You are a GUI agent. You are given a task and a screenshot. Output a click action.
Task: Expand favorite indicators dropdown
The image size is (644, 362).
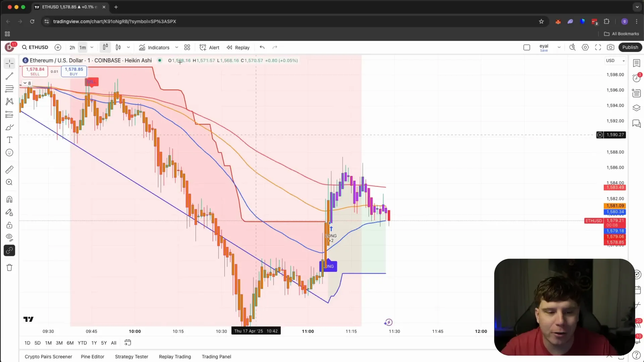click(x=177, y=48)
